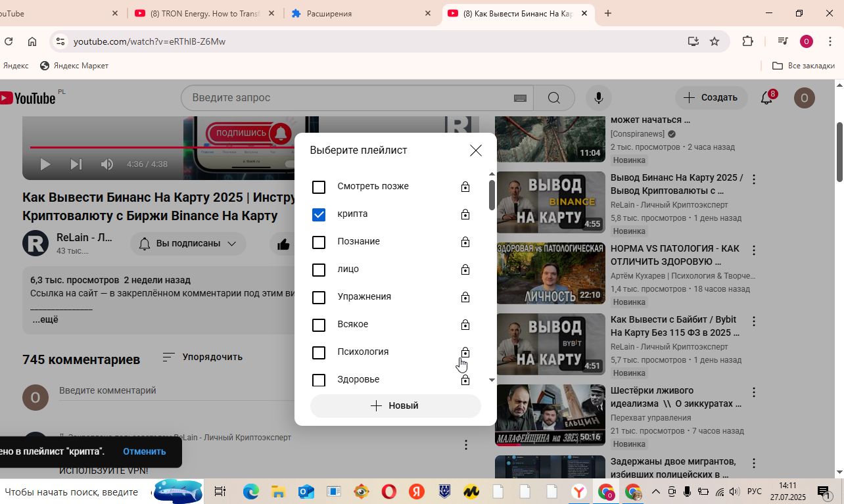Open 'Шестёрки лживого идеализма' video title
The height and width of the screenshot is (504, 844).
click(676, 397)
